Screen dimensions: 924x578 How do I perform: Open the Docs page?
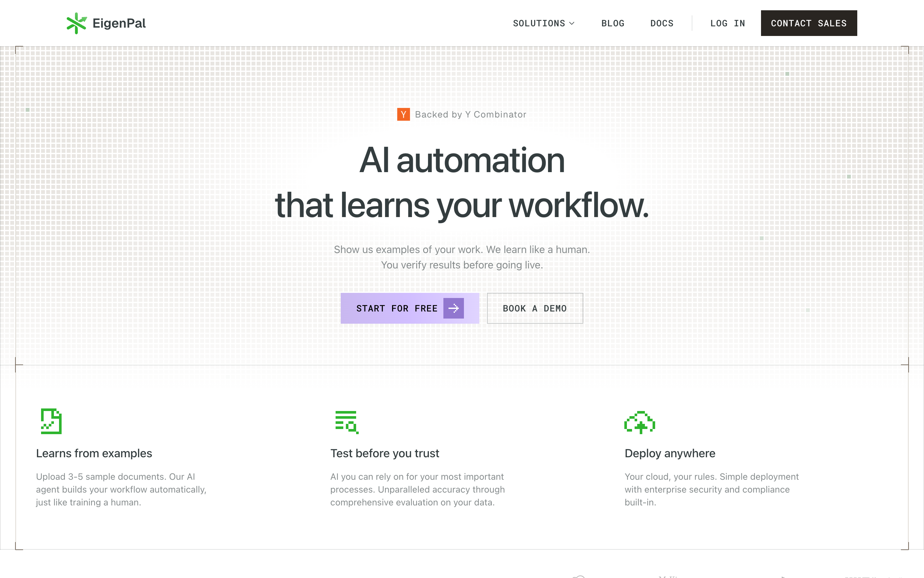[x=662, y=23]
